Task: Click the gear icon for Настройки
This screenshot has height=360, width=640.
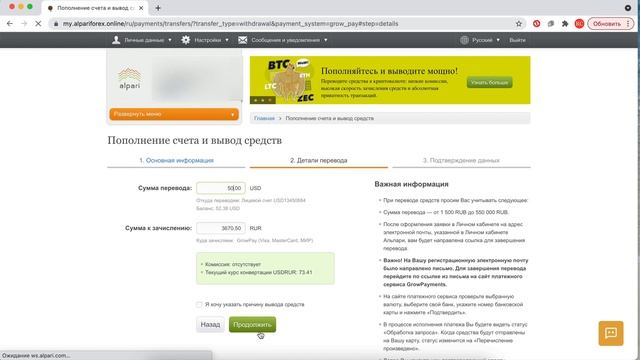Action: [186, 40]
